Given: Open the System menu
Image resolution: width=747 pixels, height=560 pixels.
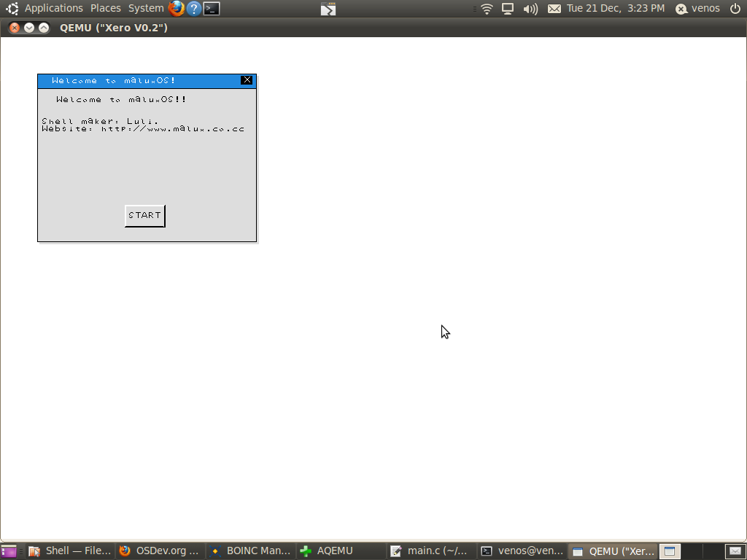Looking at the screenshot, I should pyautogui.click(x=146, y=8).
